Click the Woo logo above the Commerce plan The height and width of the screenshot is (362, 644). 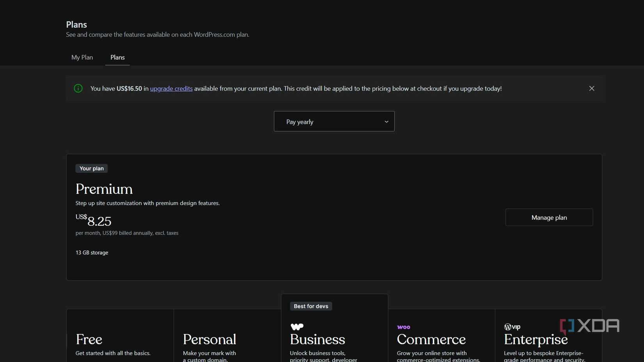(403, 327)
